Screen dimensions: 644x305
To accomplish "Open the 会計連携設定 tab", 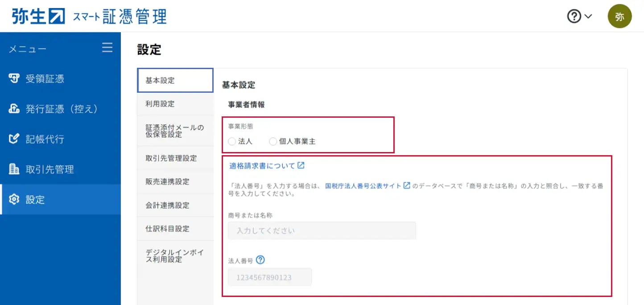I will point(167,205).
